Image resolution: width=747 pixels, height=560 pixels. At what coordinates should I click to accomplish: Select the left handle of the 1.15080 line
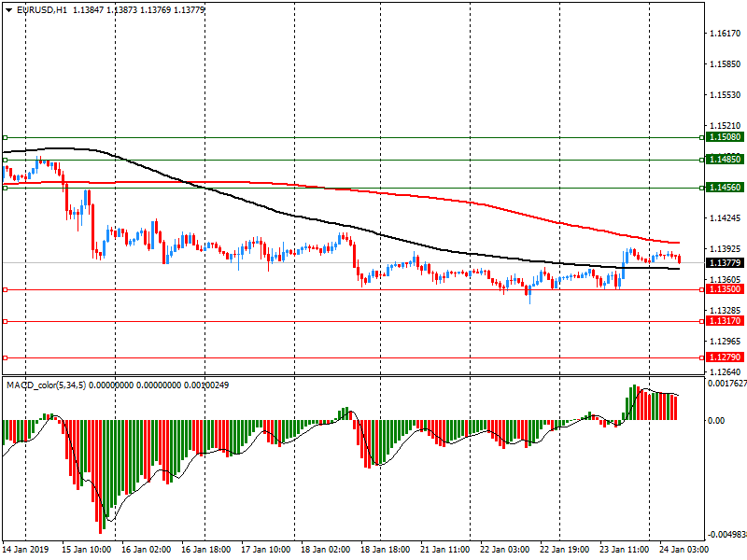(x=6, y=137)
